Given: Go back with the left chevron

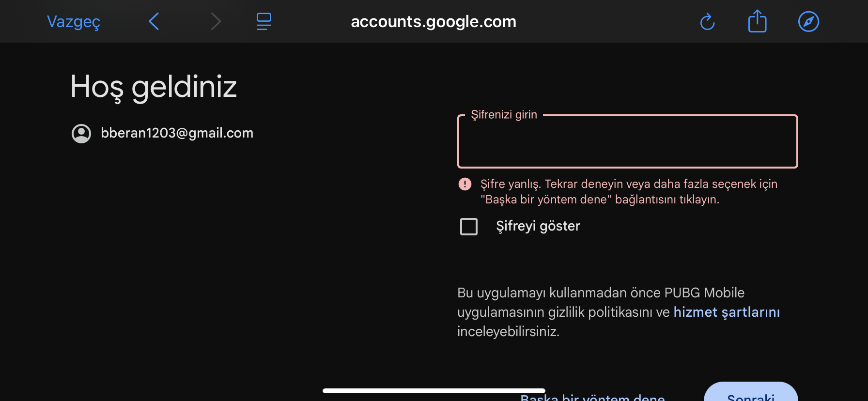Looking at the screenshot, I should (x=154, y=21).
